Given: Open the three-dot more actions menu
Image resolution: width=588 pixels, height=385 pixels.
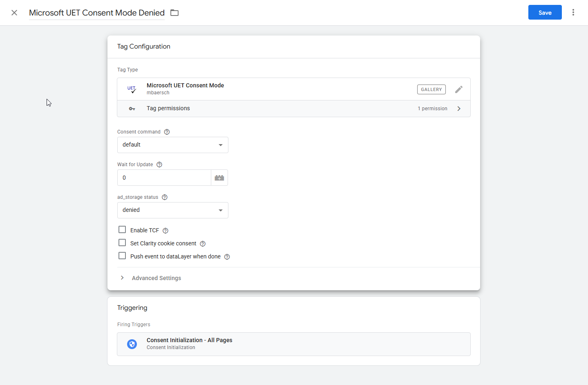Looking at the screenshot, I should point(573,13).
